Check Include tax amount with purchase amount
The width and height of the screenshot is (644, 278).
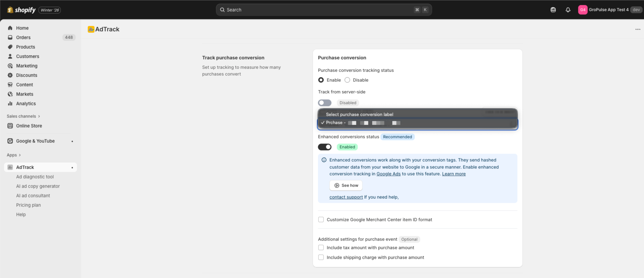(x=321, y=247)
